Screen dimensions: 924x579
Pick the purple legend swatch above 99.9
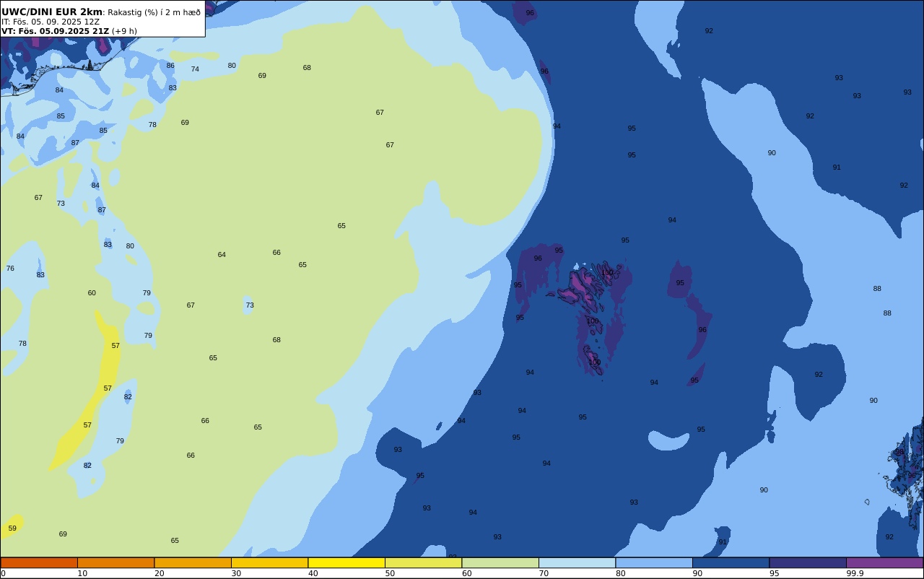[x=884, y=562]
